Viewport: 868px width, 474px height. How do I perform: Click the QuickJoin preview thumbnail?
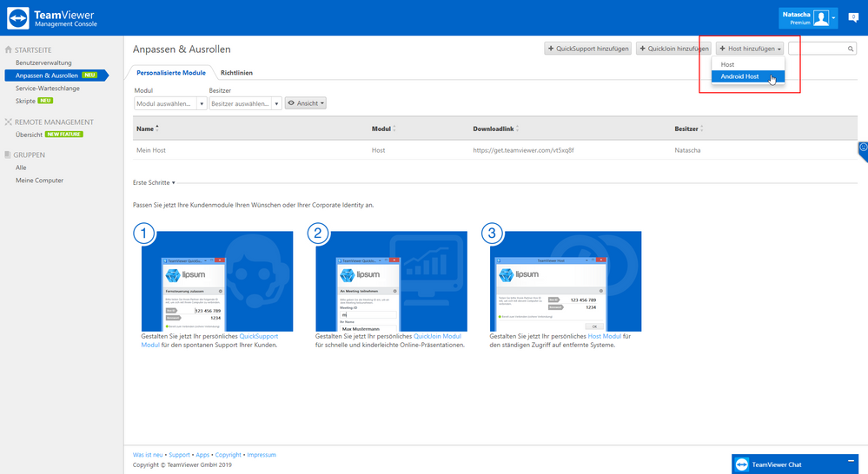coord(391,281)
